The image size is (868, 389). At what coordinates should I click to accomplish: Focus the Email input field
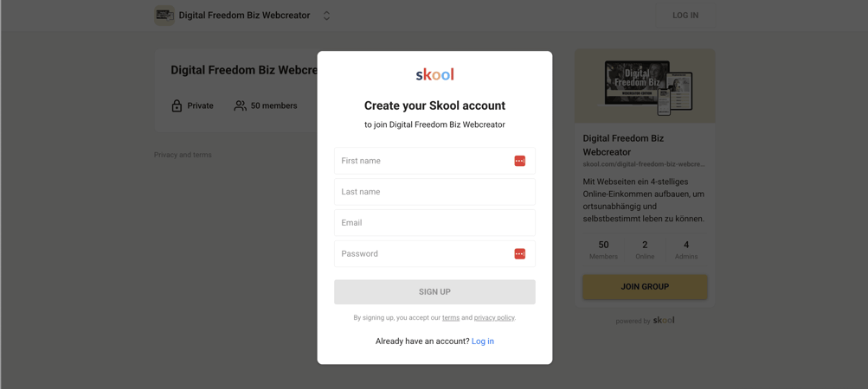click(x=434, y=223)
